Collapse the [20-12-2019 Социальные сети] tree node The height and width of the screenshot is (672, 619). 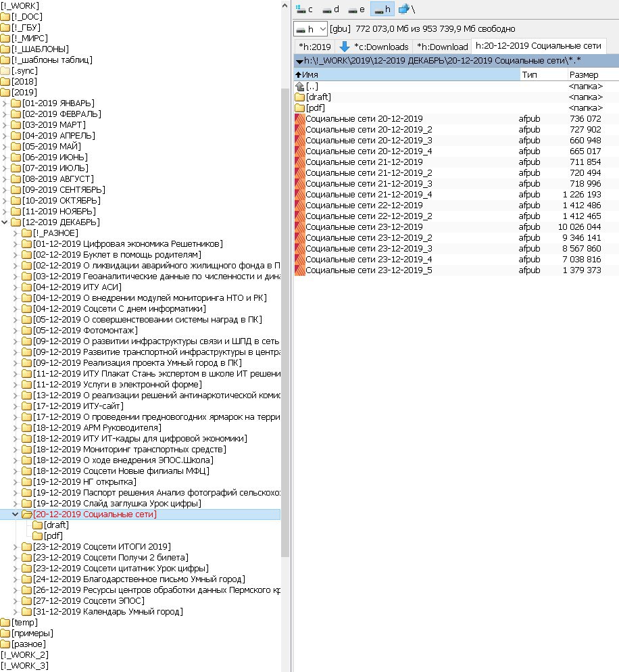(x=16, y=514)
